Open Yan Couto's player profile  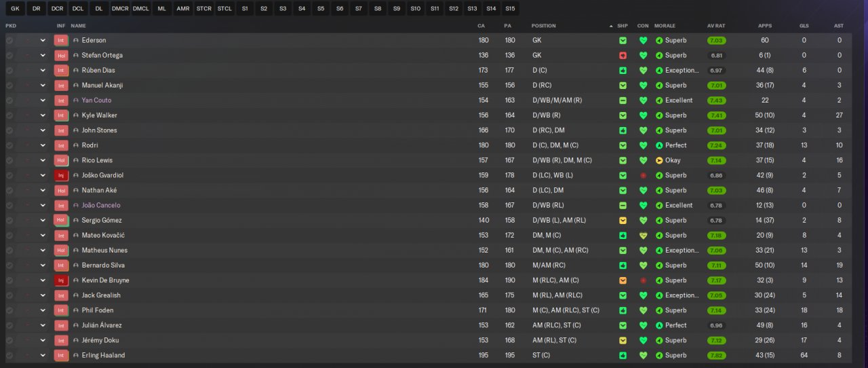click(x=96, y=100)
